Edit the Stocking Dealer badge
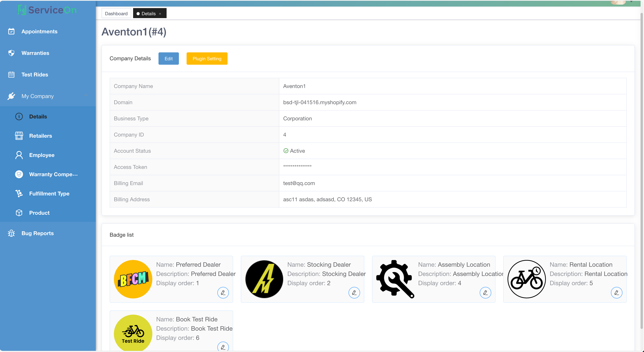Screen dimensions: 644x352 (354, 292)
